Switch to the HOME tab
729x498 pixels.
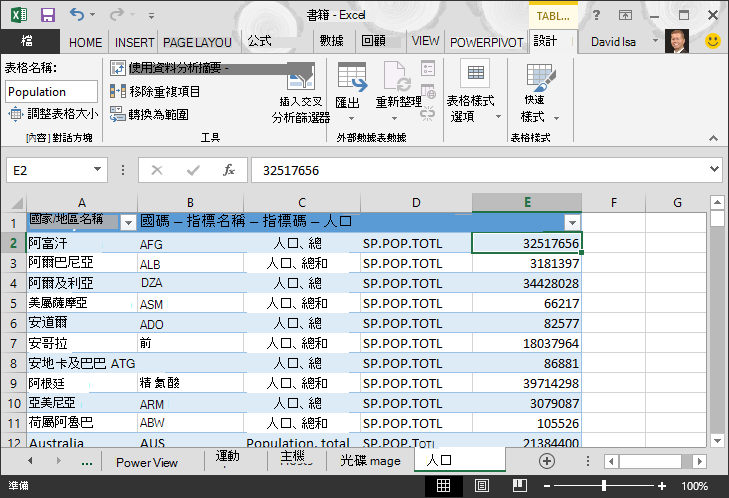(x=86, y=42)
